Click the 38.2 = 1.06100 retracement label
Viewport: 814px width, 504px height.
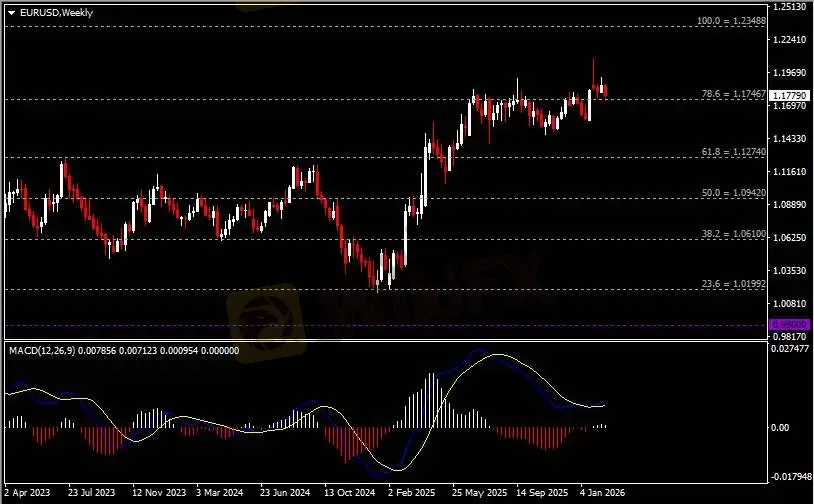coord(735,233)
